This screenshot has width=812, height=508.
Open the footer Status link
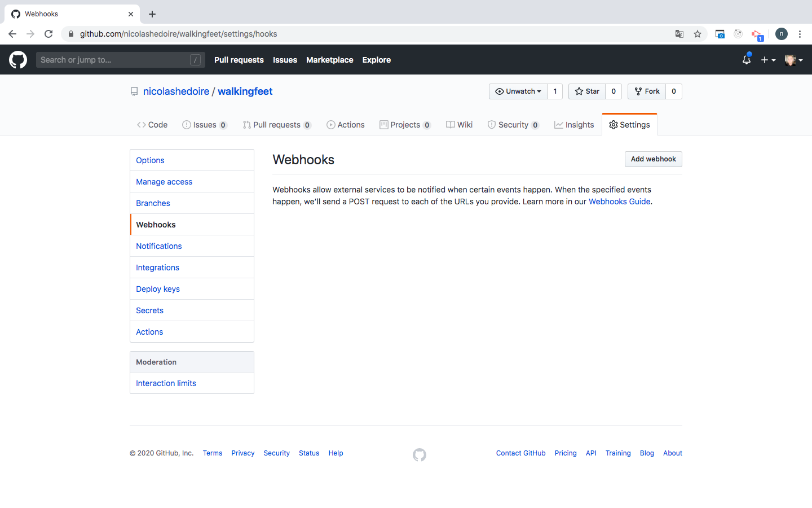(309, 453)
